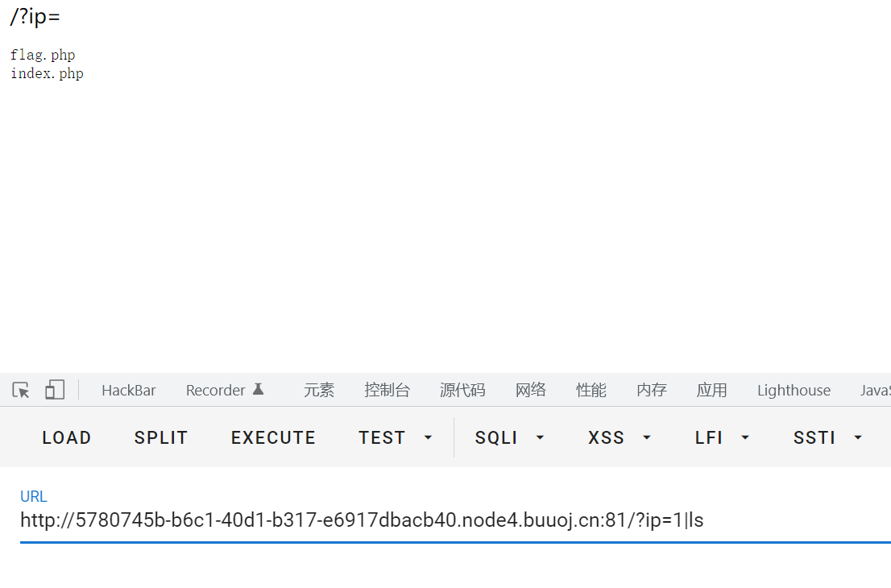Click the LOAD button in HackBar
This screenshot has height=588, width=891.
coord(67,437)
